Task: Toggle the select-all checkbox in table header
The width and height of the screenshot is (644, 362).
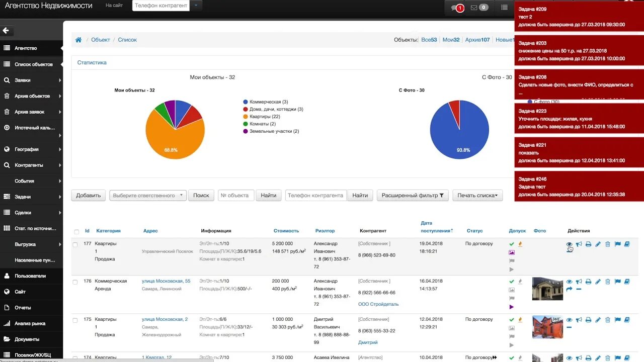Action: coord(76,232)
